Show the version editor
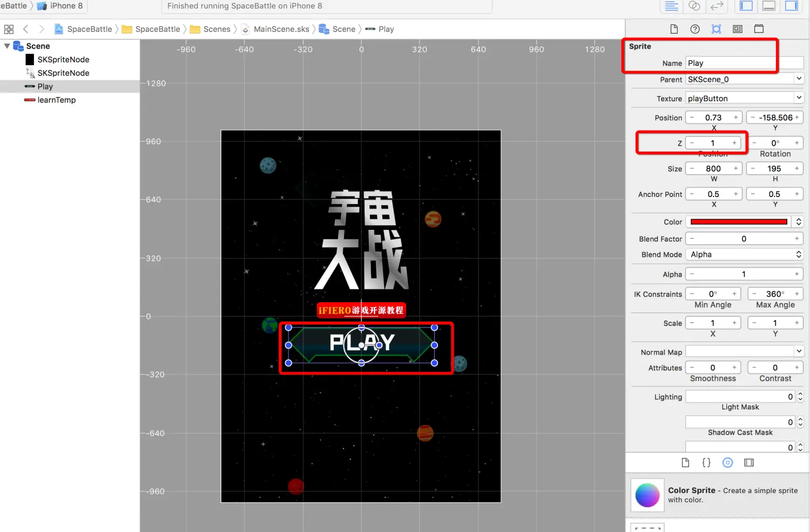810x532 pixels. pos(717,6)
